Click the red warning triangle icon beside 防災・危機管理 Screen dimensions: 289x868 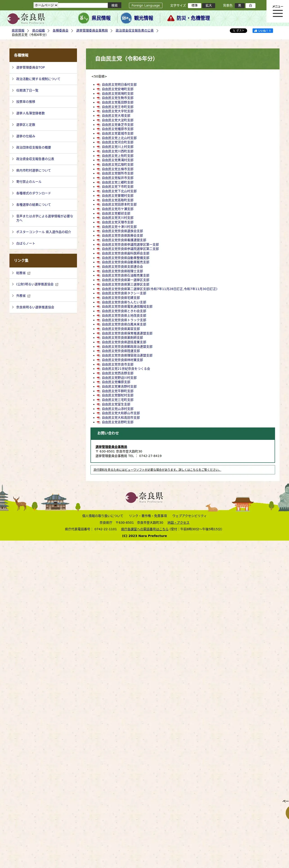tap(171, 18)
